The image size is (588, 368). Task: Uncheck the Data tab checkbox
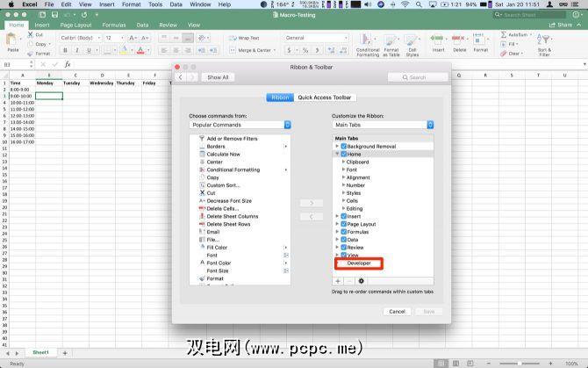coord(343,239)
